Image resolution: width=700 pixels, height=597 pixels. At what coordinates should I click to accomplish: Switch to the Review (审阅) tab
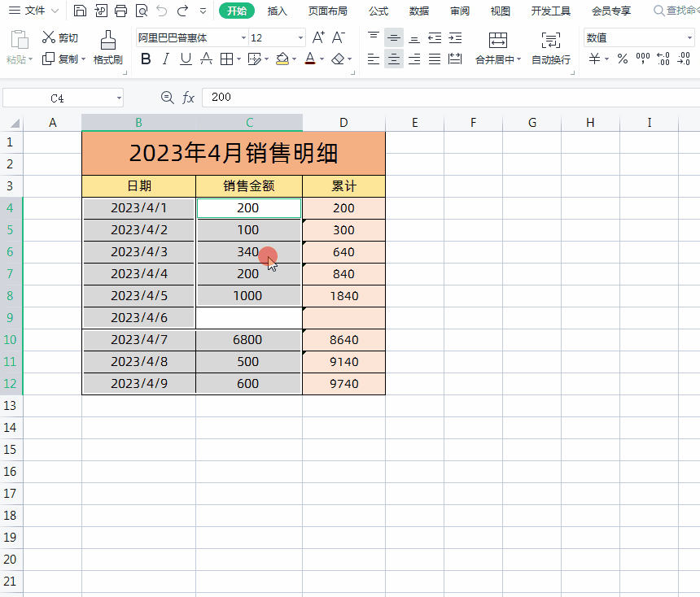pos(459,11)
